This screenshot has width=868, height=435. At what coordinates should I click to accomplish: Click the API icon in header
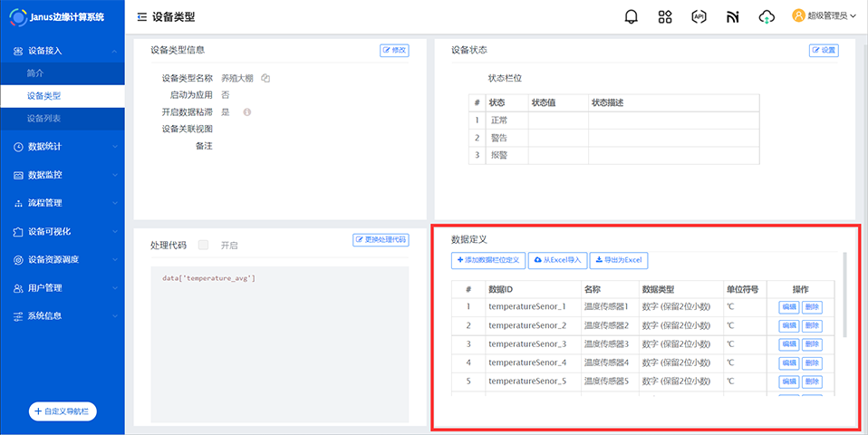point(699,16)
